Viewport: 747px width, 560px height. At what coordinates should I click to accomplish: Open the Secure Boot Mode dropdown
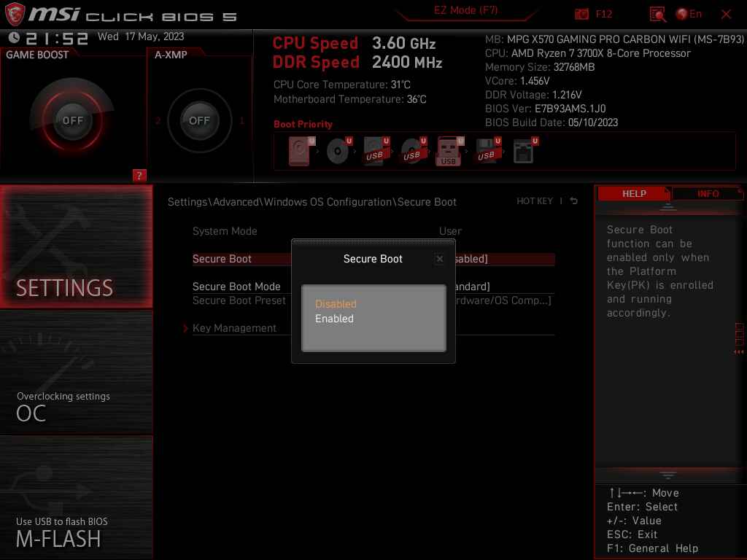[236, 287]
